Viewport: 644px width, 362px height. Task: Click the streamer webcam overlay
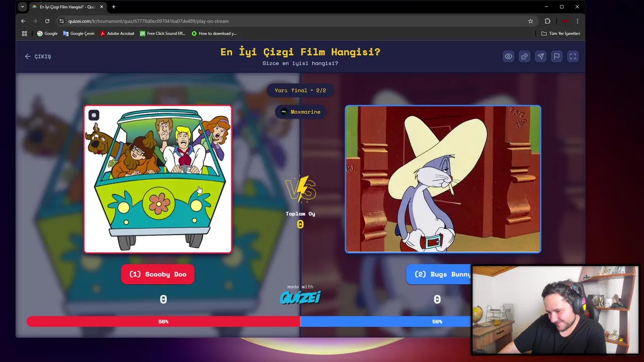(555, 310)
